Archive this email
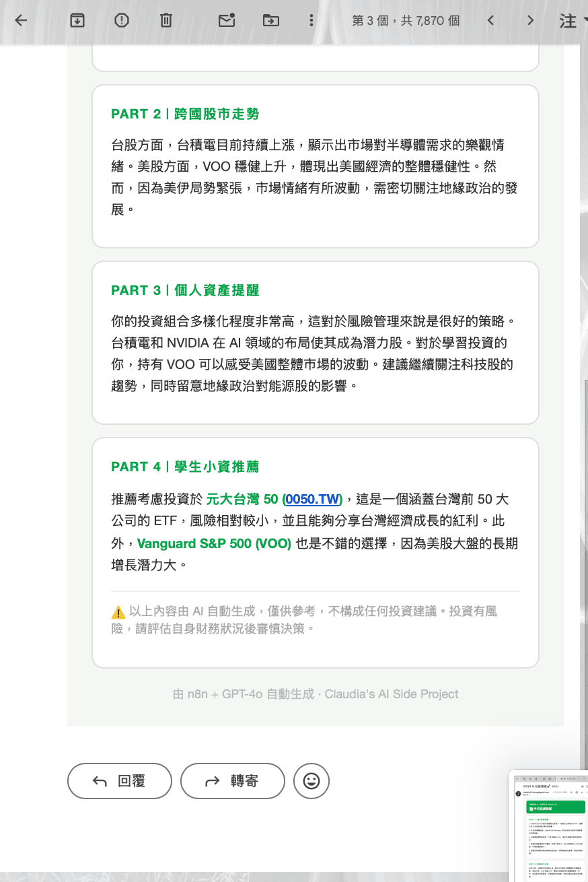The image size is (588, 882). (77, 20)
